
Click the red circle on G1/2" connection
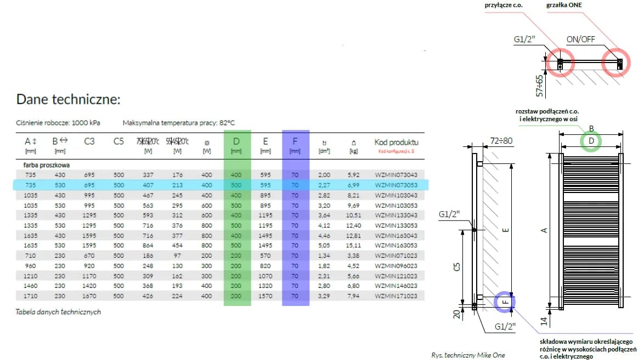coord(560,61)
